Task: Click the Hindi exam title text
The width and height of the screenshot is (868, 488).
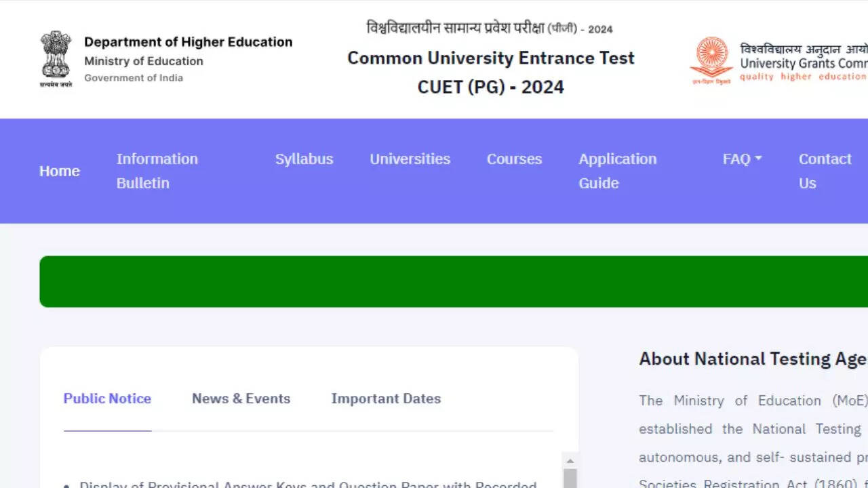Action: (490, 28)
